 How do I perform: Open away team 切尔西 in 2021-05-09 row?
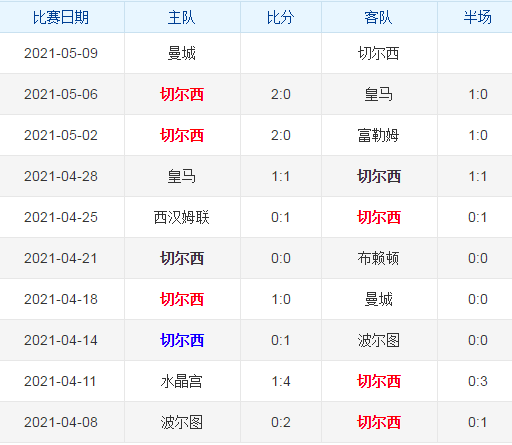(379, 53)
